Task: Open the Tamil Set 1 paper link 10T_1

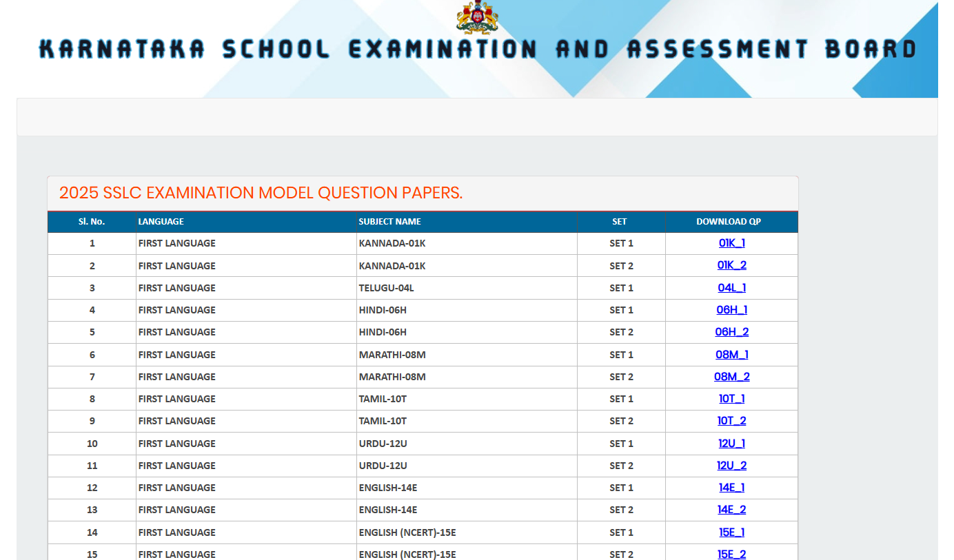Action: pos(730,398)
